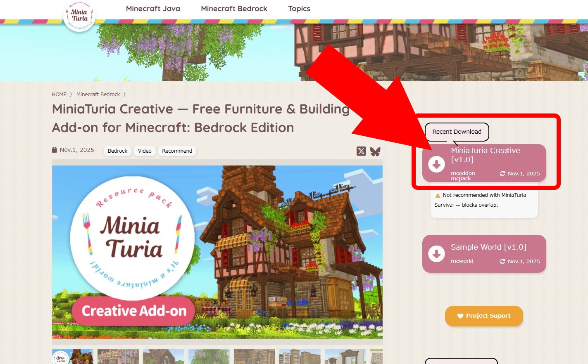Open the Minecraft Bedrock menu
Viewport: 588px width, 364px height.
234,9
